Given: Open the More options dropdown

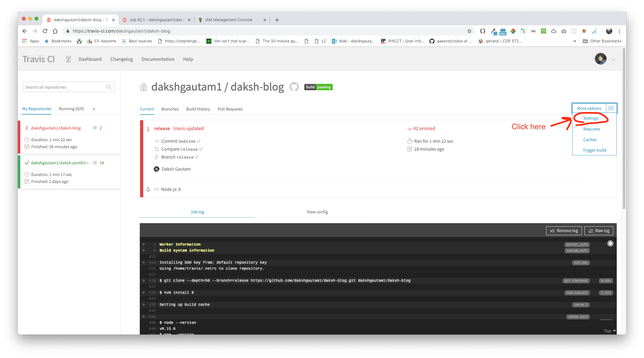Looking at the screenshot, I should 589,108.
